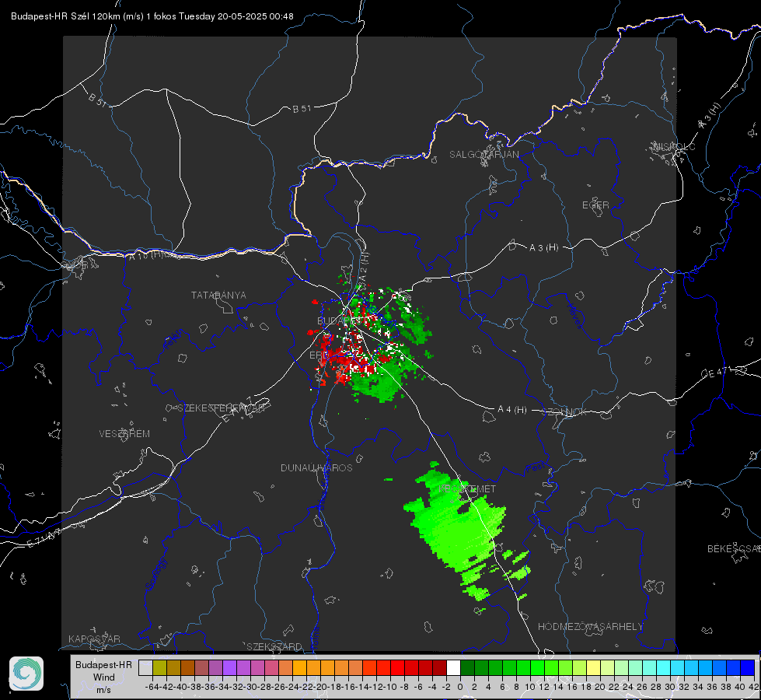Click the Budapest-HR label in the legend

coord(103,664)
